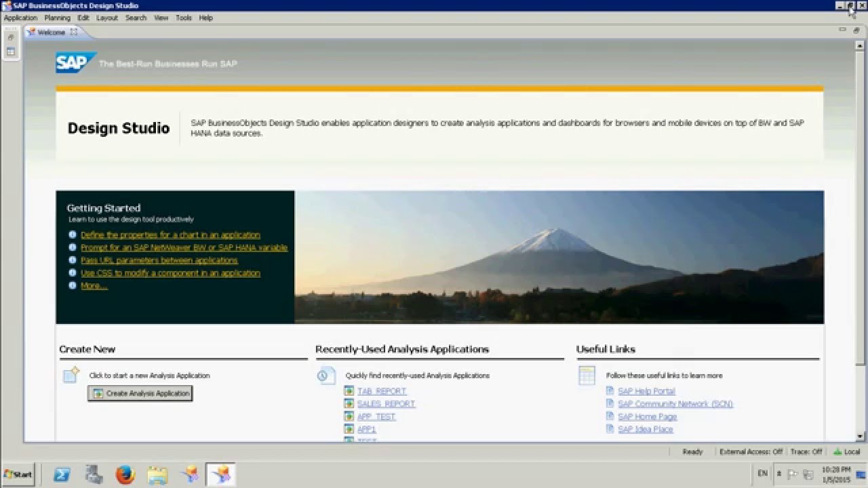Open 'Prompt for an SAP NetWeaver BW' link
The width and height of the screenshot is (868, 488).
click(184, 248)
